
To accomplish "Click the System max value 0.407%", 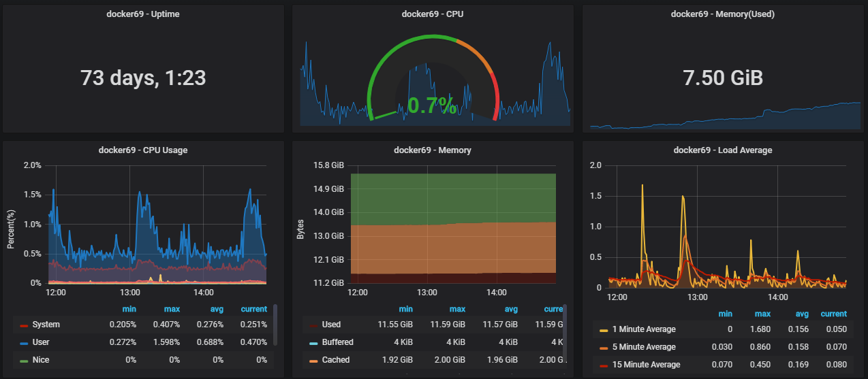I will coord(168,325).
